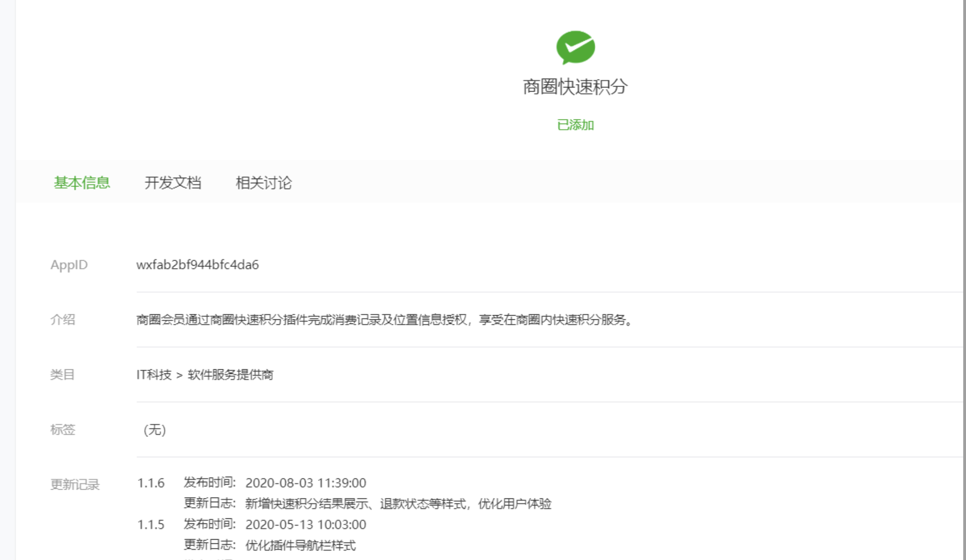Switch to the 基本信息 tab

coord(82,183)
